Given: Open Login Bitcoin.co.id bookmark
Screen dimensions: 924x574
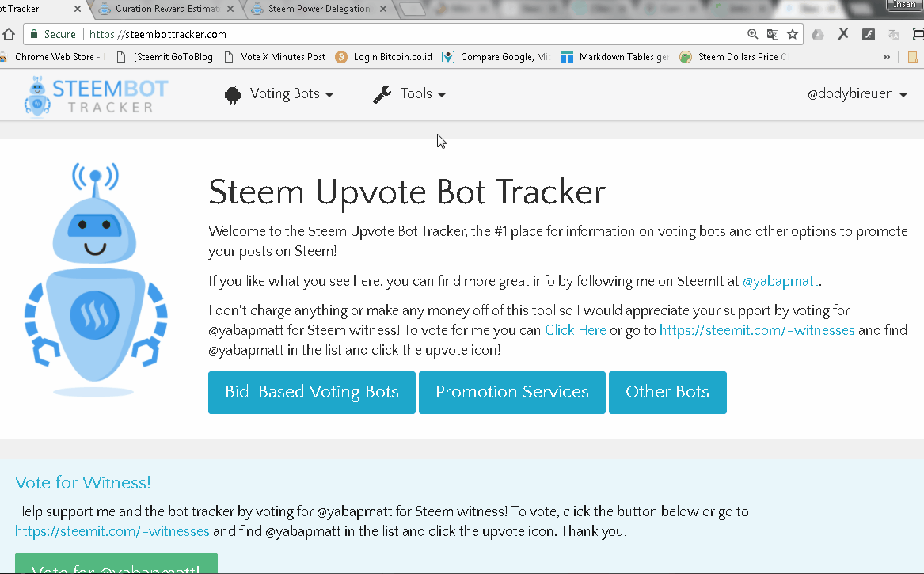Looking at the screenshot, I should (384, 57).
